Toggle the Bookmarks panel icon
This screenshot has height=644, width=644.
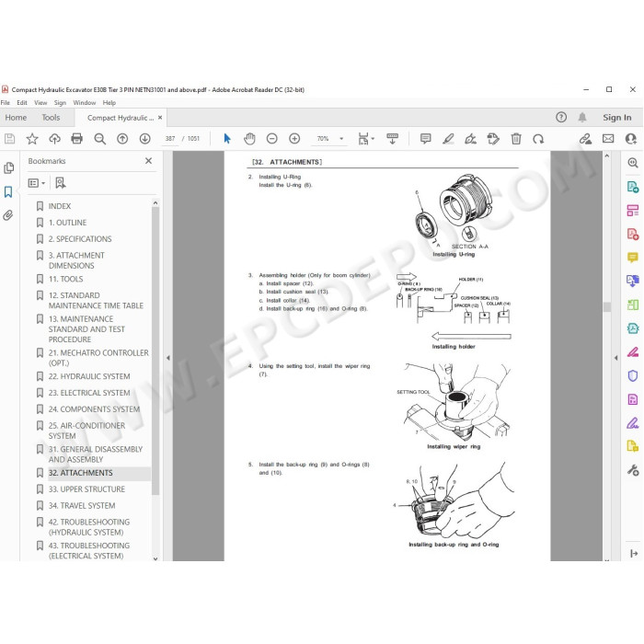[x=8, y=191]
